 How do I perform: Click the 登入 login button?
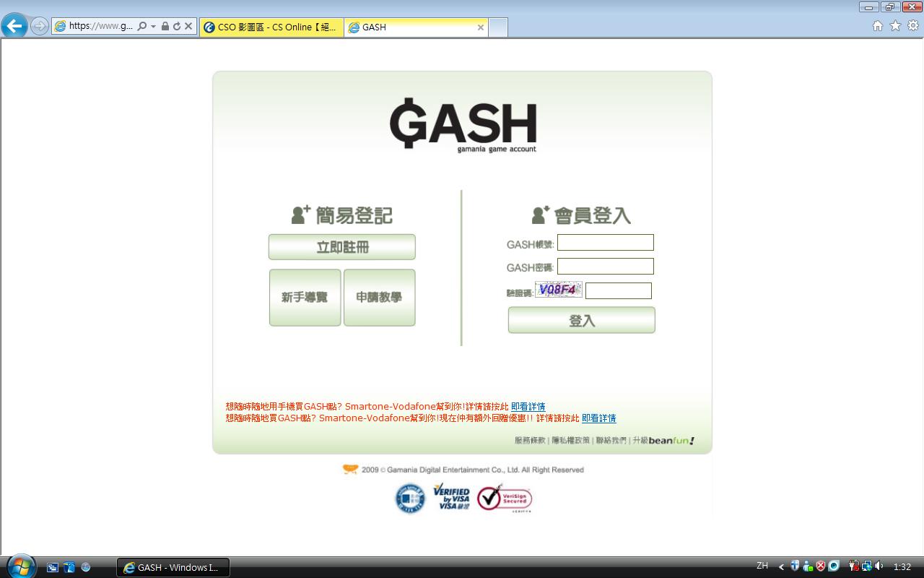[582, 320]
